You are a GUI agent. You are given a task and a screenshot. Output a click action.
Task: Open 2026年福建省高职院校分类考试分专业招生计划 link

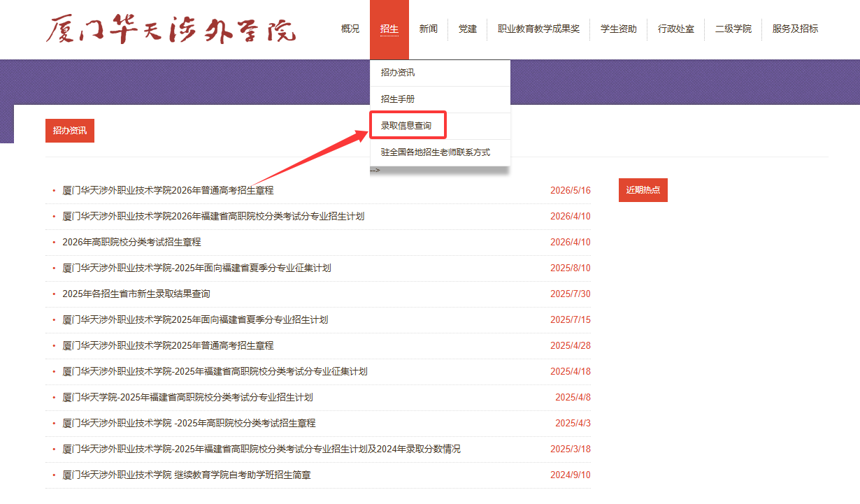(x=213, y=216)
